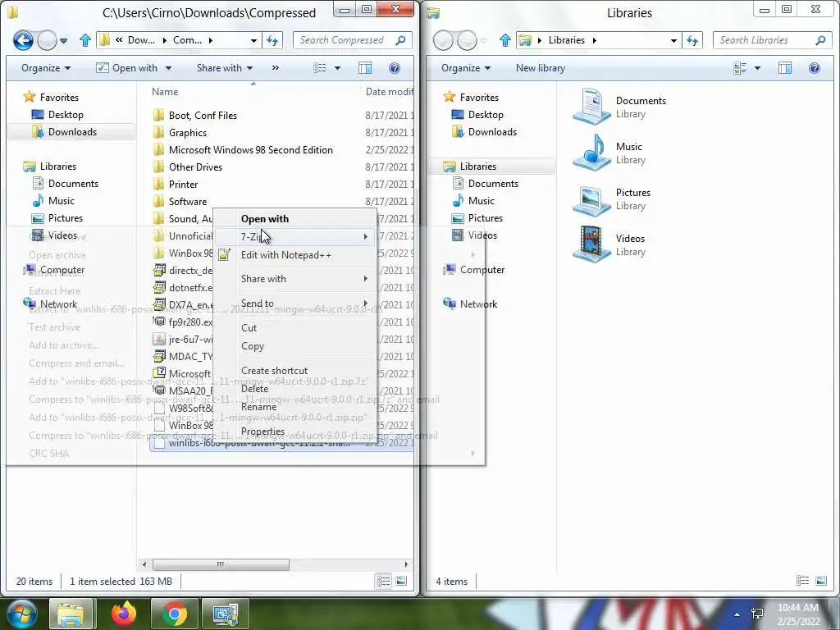Viewport: 840px width, 630px height.
Task: Open the Music library icon
Action: point(591,153)
